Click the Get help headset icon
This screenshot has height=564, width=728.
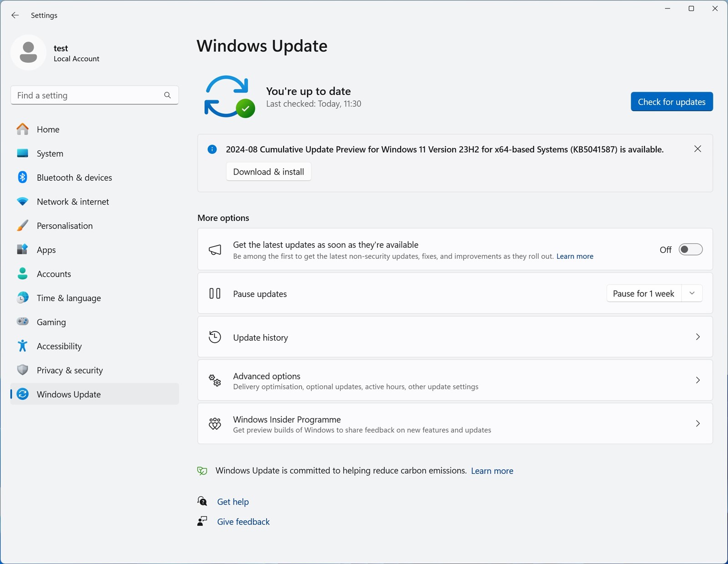coord(202,501)
